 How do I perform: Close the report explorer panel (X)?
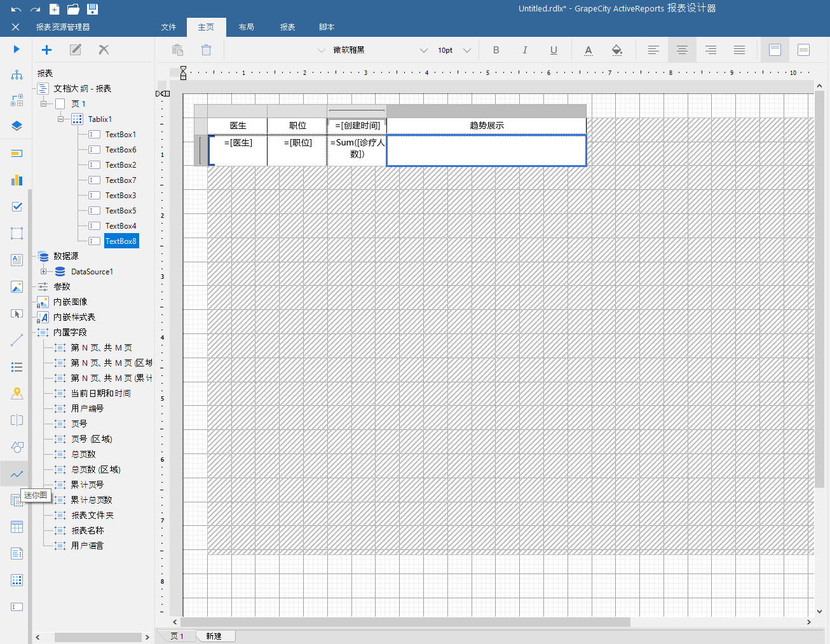pyautogui.click(x=16, y=27)
